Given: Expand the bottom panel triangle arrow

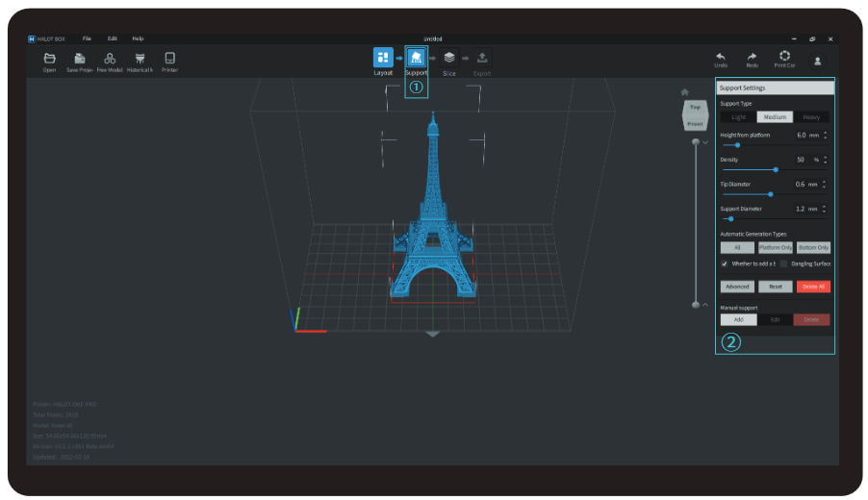Looking at the screenshot, I should click(433, 334).
